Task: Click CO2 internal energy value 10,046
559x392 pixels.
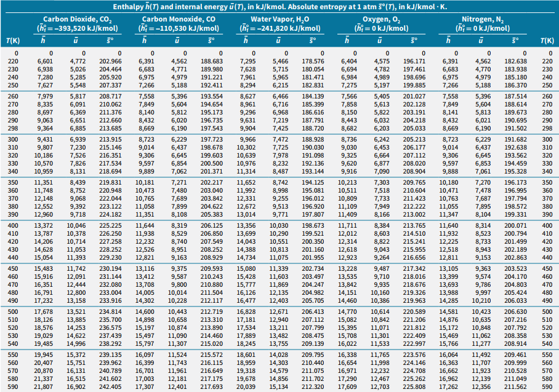Action: (x=76, y=226)
